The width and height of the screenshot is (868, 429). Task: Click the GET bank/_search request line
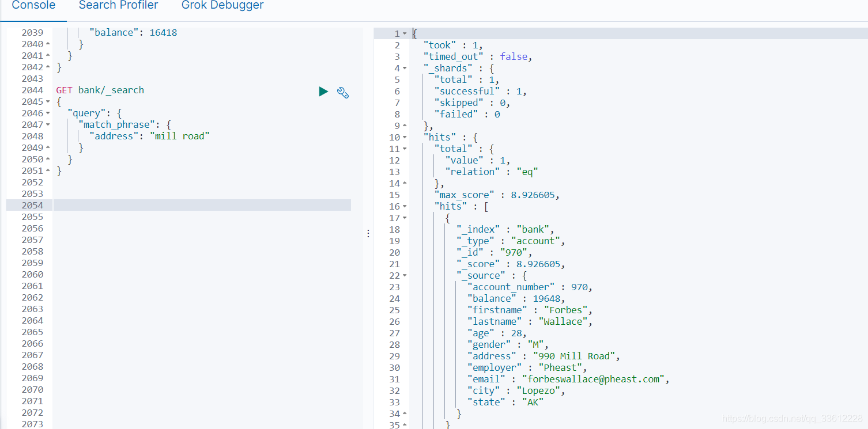(x=100, y=90)
